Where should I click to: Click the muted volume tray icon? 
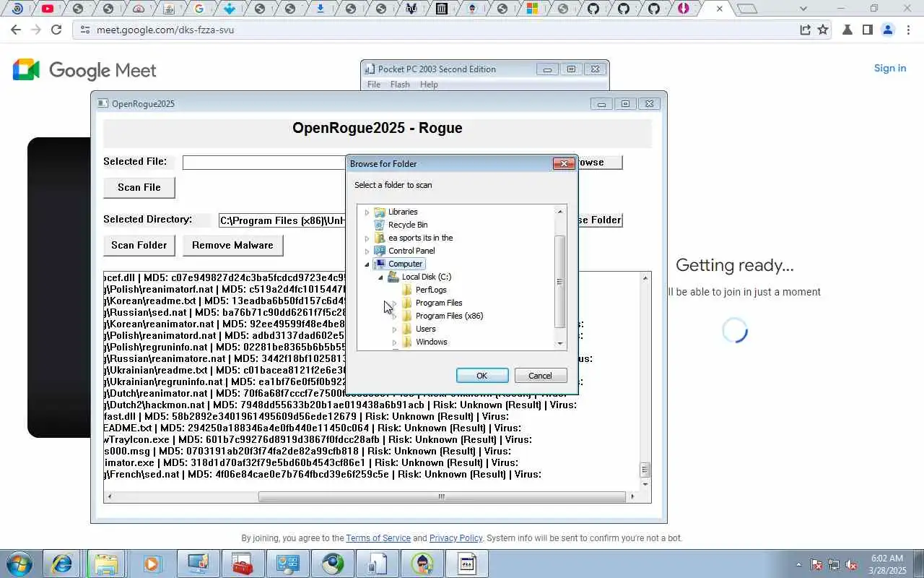pos(851,564)
